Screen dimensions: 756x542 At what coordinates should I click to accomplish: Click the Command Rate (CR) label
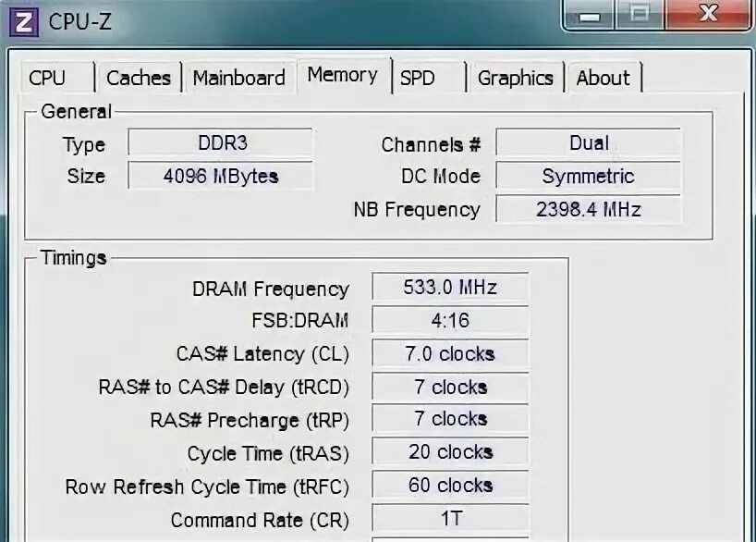[x=260, y=521]
